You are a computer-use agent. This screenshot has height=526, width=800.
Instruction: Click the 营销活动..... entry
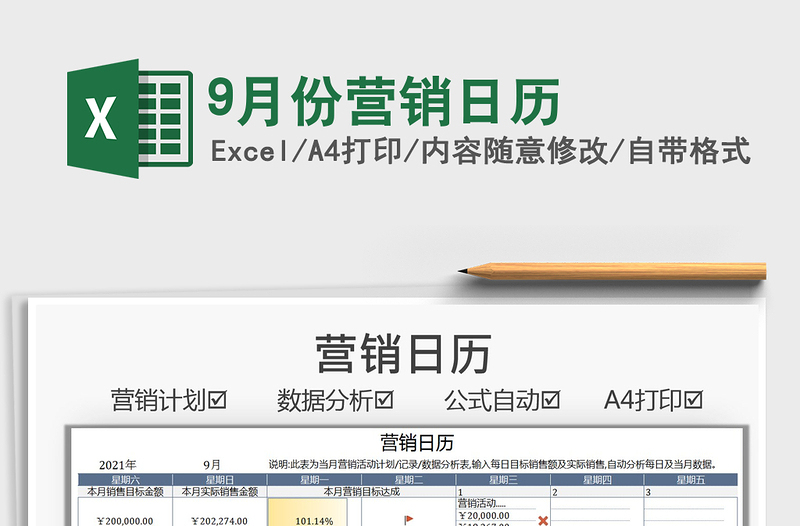click(x=482, y=504)
